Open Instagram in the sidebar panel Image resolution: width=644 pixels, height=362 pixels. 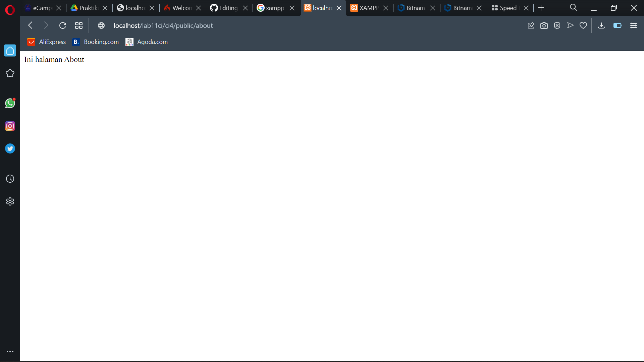pyautogui.click(x=10, y=126)
